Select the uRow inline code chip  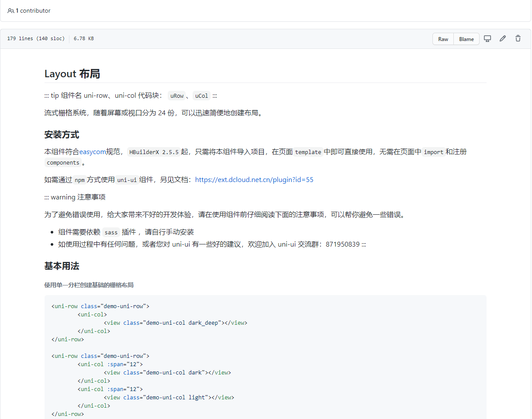[x=176, y=96]
